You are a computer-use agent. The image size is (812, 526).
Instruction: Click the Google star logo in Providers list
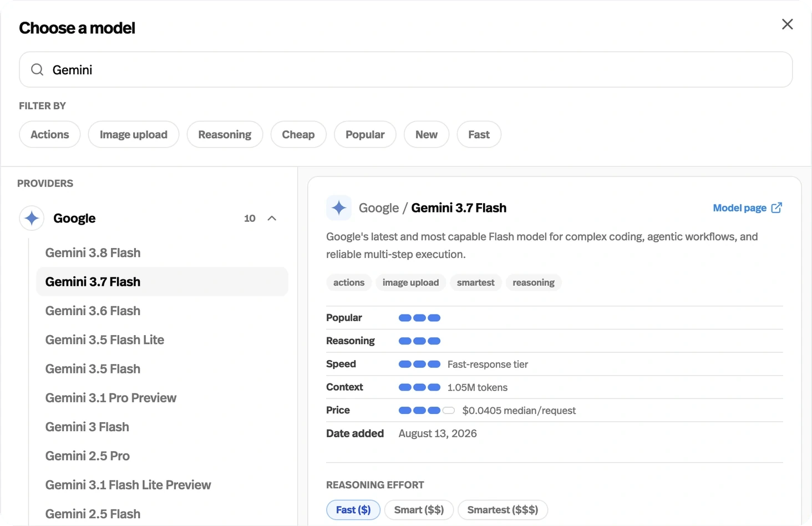32,218
